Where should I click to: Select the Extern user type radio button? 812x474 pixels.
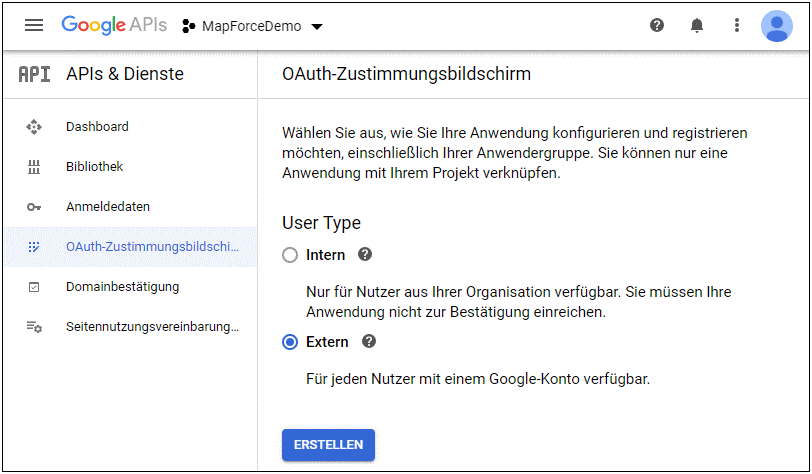pyautogui.click(x=291, y=342)
